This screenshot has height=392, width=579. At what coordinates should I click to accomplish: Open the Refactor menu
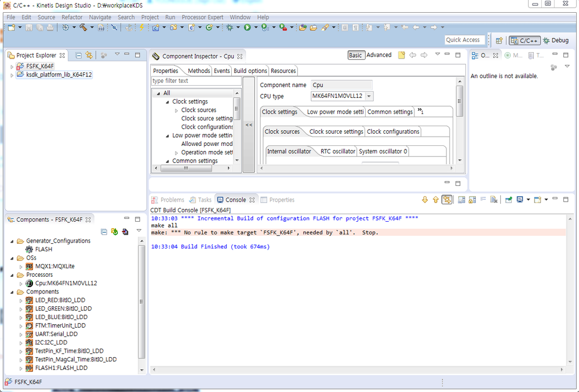[x=72, y=17]
